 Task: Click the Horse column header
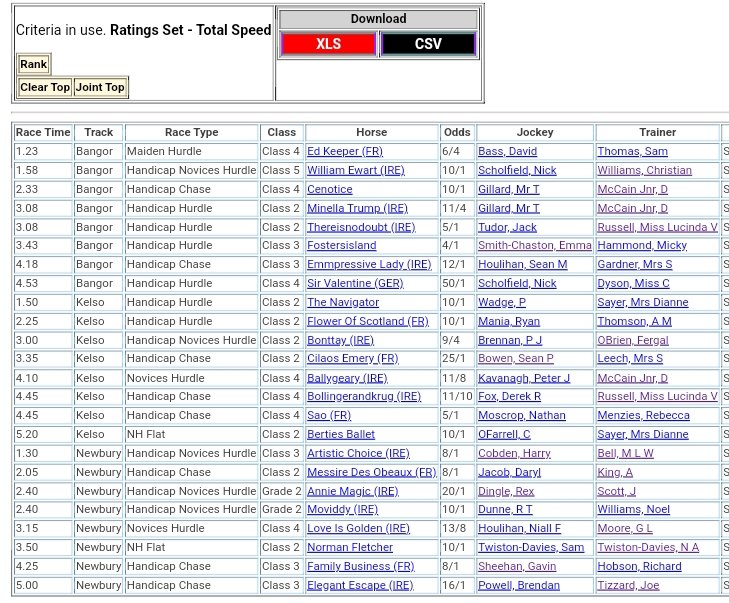click(x=371, y=132)
